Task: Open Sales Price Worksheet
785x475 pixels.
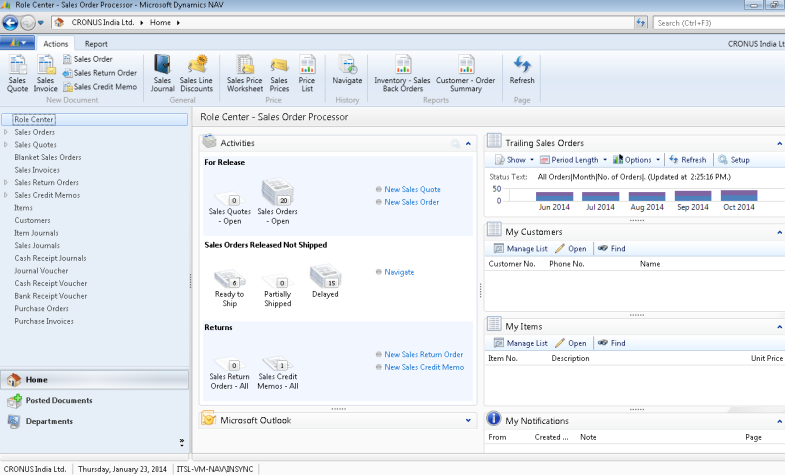Action: pyautogui.click(x=245, y=74)
